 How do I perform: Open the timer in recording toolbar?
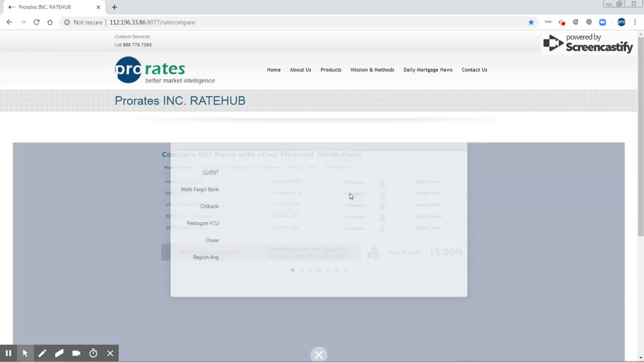tap(93, 353)
